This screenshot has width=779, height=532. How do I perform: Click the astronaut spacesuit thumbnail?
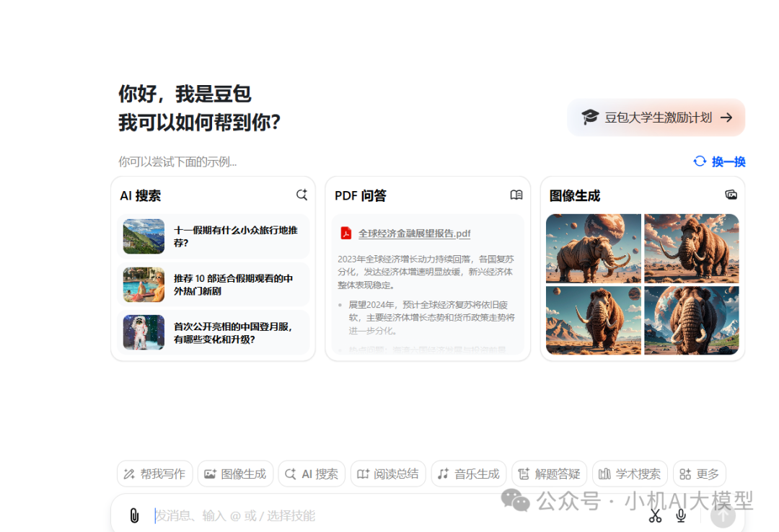pyautogui.click(x=144, y=333)
